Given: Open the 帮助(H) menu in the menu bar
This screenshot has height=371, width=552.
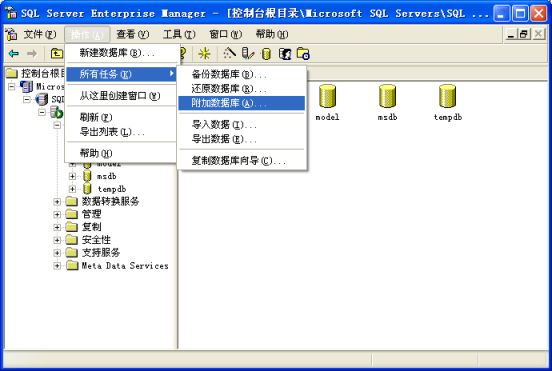Looking at the screenshot, I should 272,34.
